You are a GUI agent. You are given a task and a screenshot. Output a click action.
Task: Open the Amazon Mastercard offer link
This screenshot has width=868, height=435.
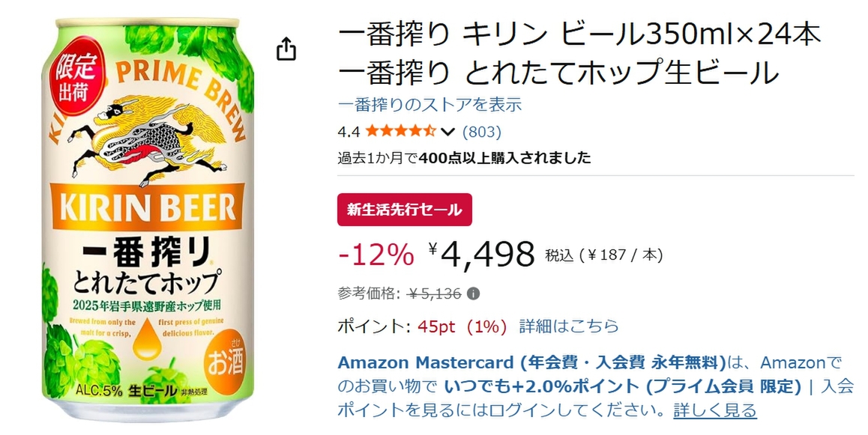pyautogui.click(x=531, y=363)
